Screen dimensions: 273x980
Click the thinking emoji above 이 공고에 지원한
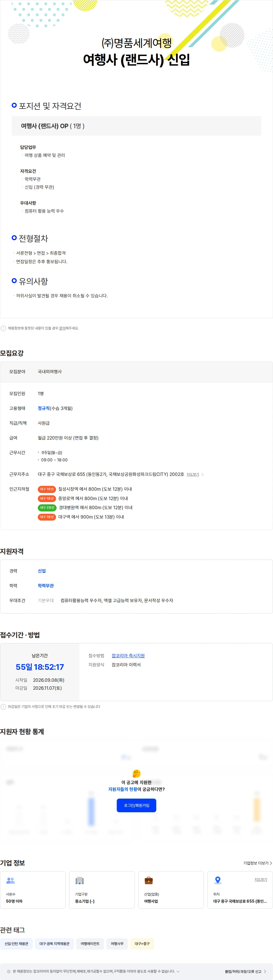136,773
